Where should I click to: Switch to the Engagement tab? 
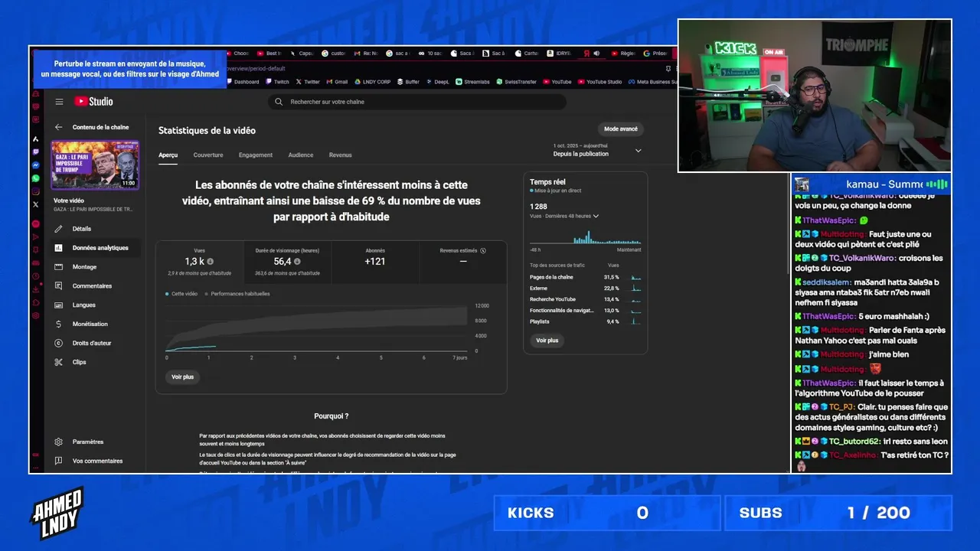pyautogui.click(x=256, y=155)
